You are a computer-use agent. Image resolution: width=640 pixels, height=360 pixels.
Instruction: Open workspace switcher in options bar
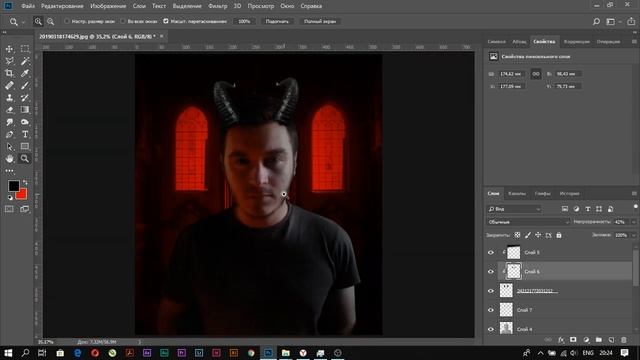click(611, 22)
